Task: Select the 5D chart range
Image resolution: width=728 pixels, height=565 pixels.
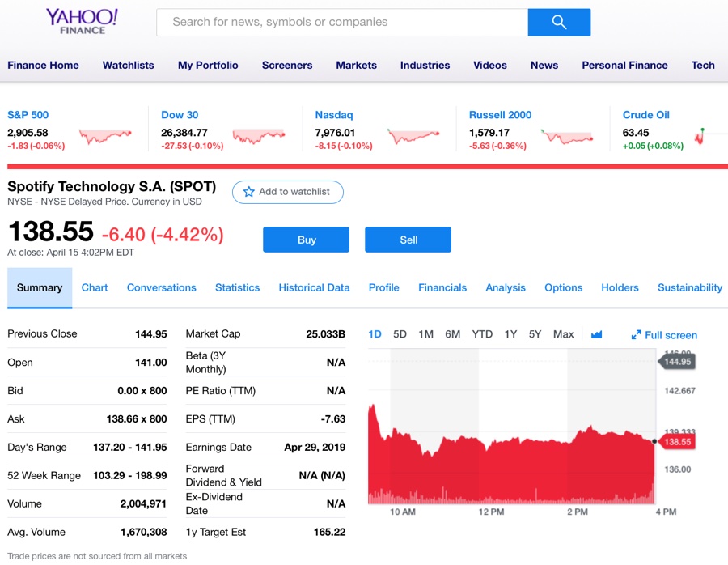Action: tap(400, 334)
